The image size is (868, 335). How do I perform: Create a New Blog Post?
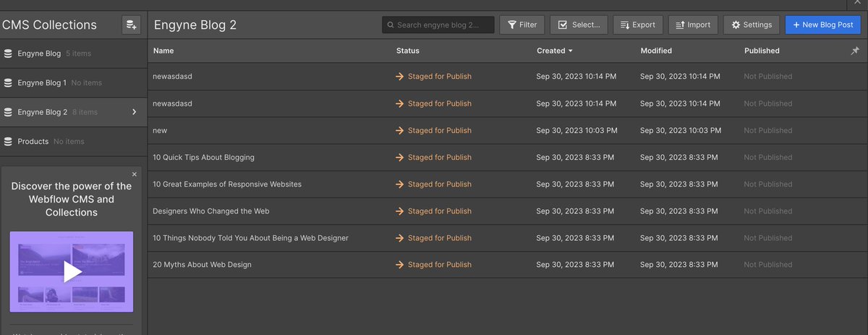[x=823, y=25]
